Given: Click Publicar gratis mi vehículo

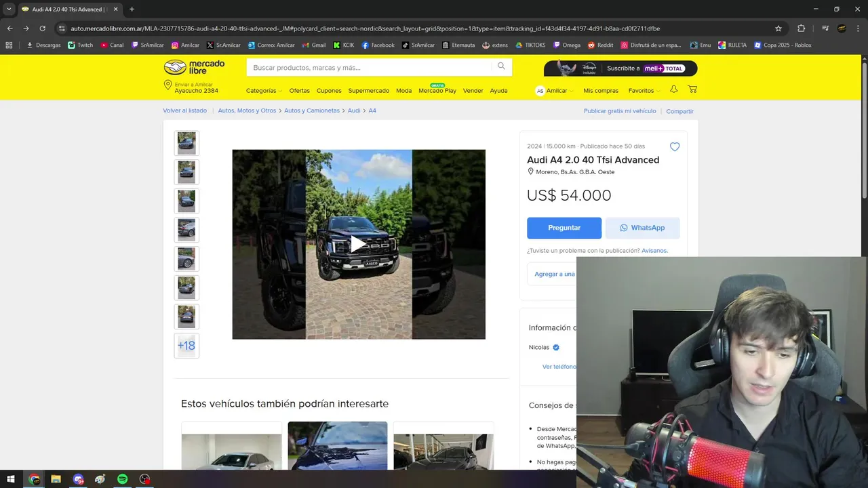Looking at the screenshot, I should (620, 110).
